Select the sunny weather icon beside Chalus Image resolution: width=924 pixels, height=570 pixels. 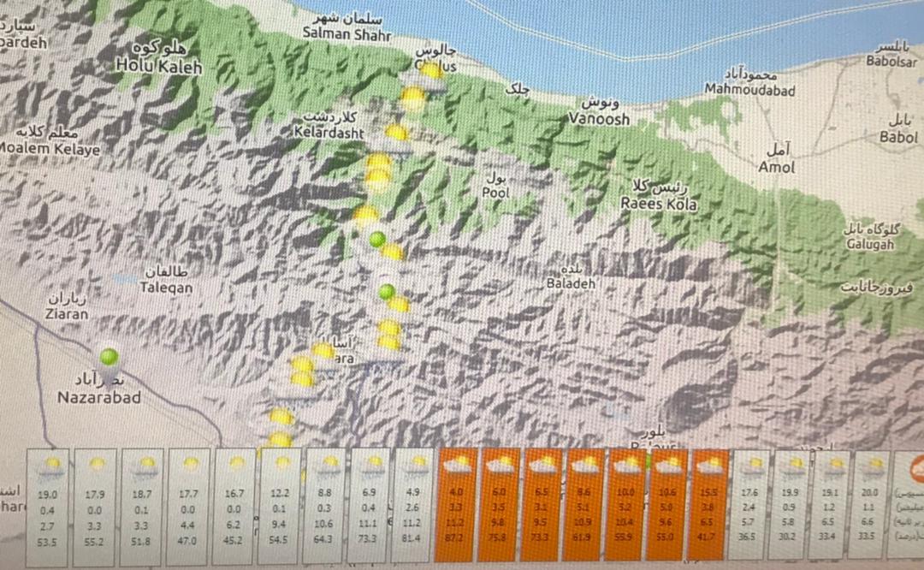coord(432,71)
